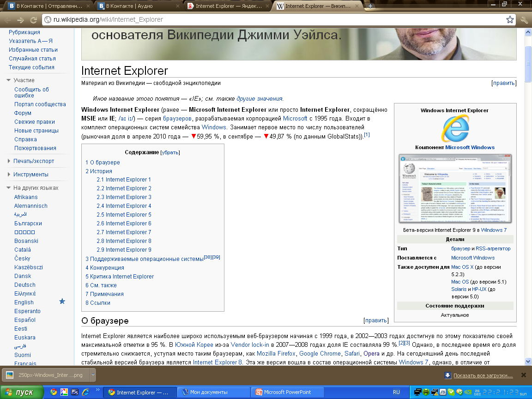Click the RU language indicator
The width and height of the screenshot is (532, 399).
coord(396,392)
